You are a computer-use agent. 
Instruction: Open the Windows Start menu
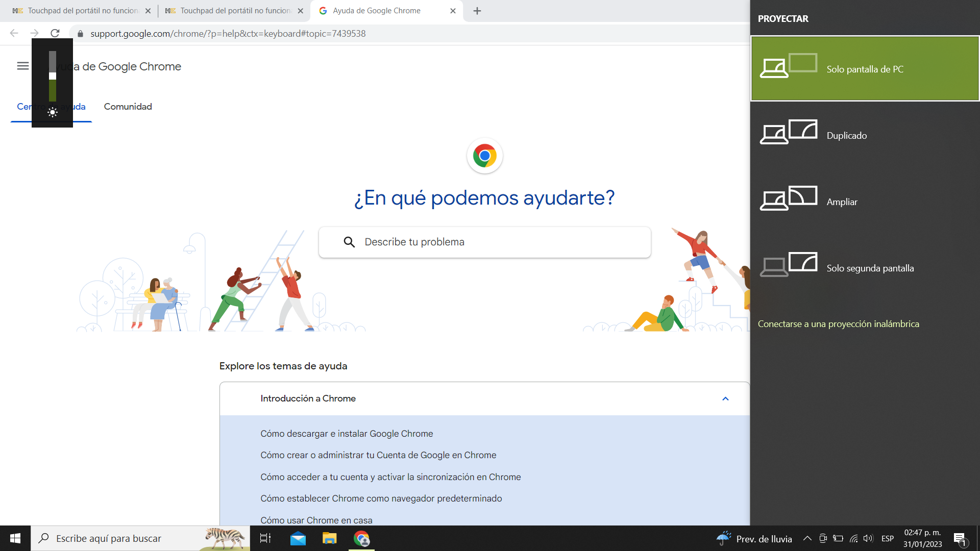[15, 538]
